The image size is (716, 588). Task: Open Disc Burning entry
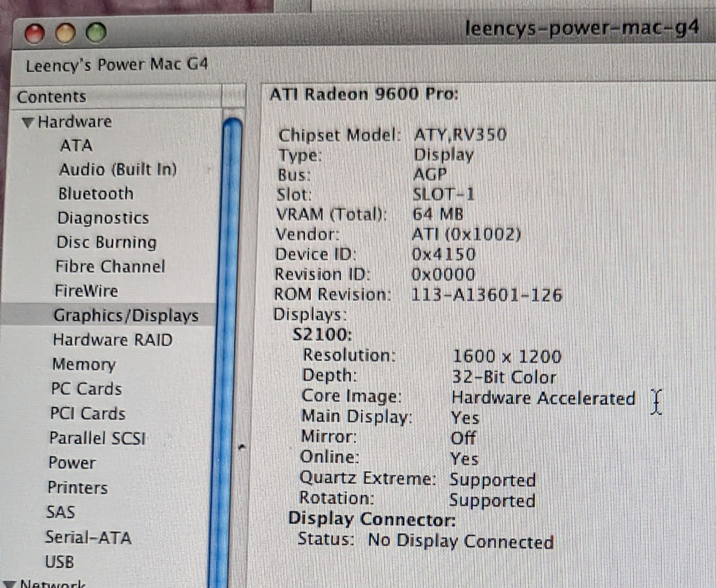[x=106, y=242]
